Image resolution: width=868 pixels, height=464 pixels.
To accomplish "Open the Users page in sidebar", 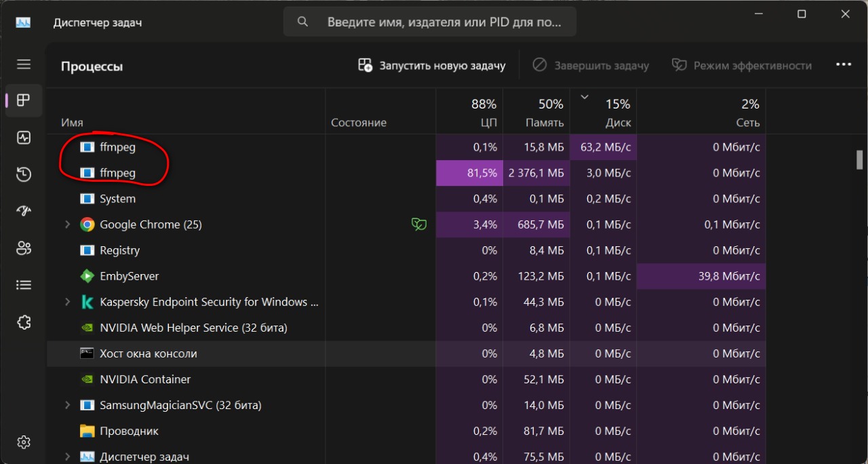I will (24, 248).
